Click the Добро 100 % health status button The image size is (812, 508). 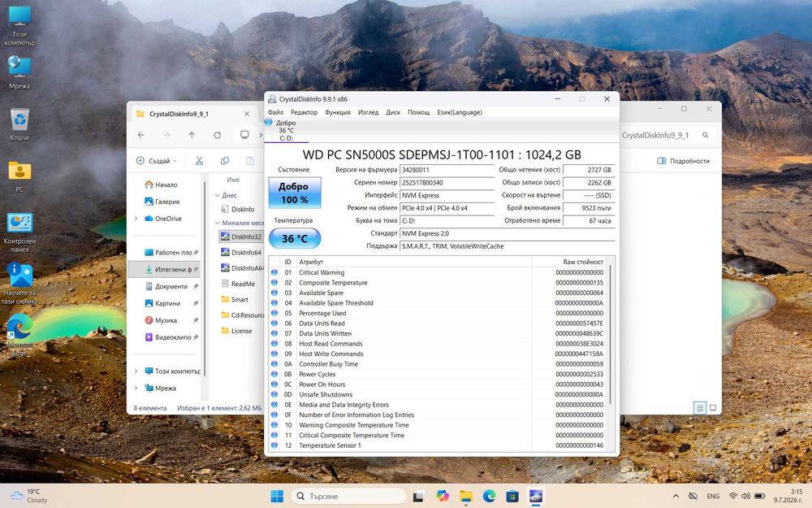294,193
